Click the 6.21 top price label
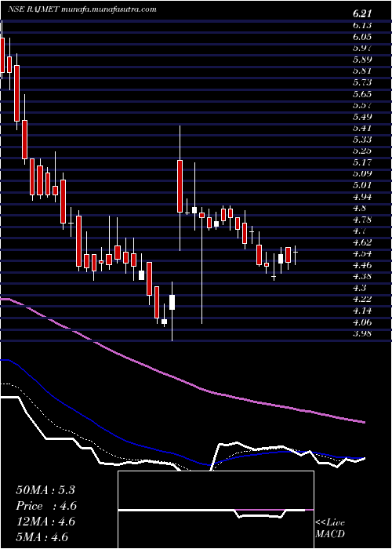This screenshot has width=392, height=549. [x=362, y=13]
